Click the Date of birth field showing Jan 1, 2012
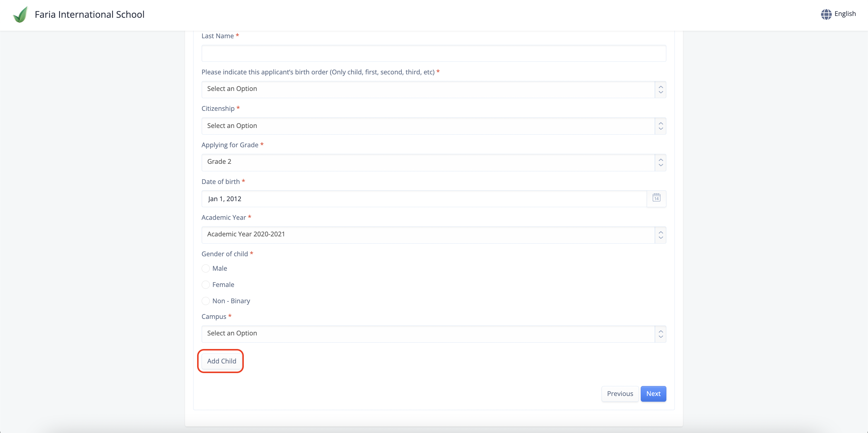The image size is (868, 433). pos(424,199)
